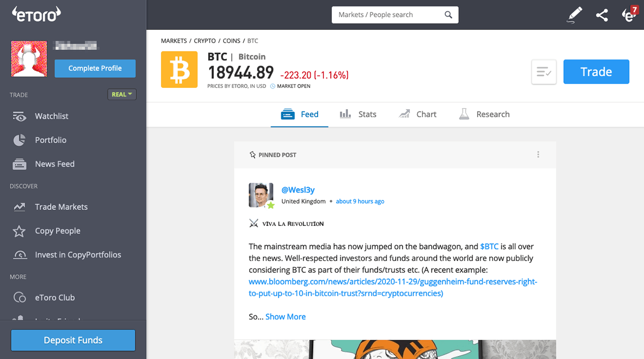Click the pin icon on pinned post

tap(253, 155)
